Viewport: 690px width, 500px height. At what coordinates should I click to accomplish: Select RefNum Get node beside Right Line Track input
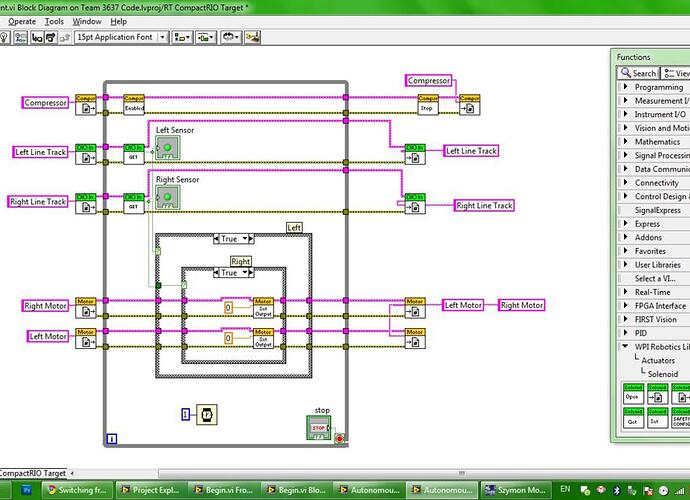[x=85, y=203]
